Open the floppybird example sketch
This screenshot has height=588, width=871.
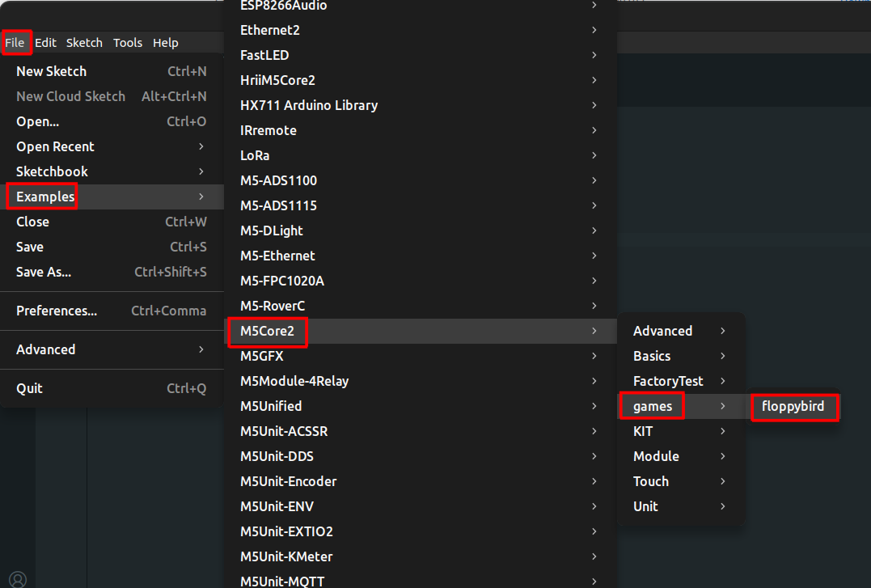793,406
